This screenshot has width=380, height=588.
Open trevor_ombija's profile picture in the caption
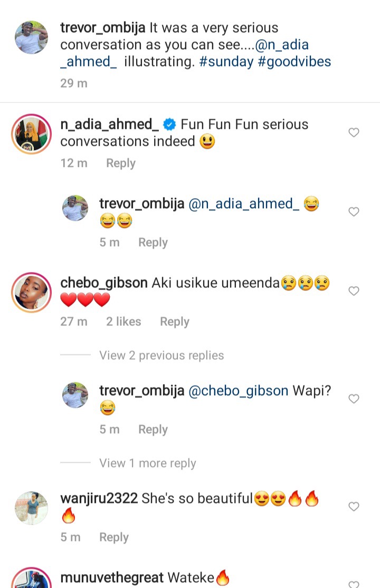(x=32, y=38)
